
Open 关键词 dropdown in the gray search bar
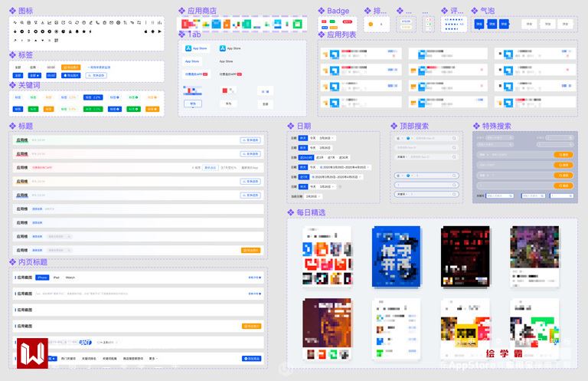(402, 157)
